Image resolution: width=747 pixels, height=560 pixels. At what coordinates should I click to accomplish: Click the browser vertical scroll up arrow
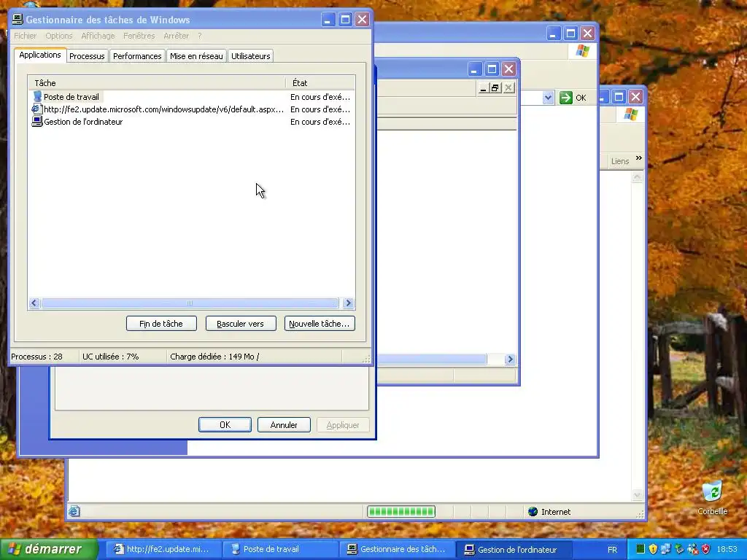pos(638,178)
